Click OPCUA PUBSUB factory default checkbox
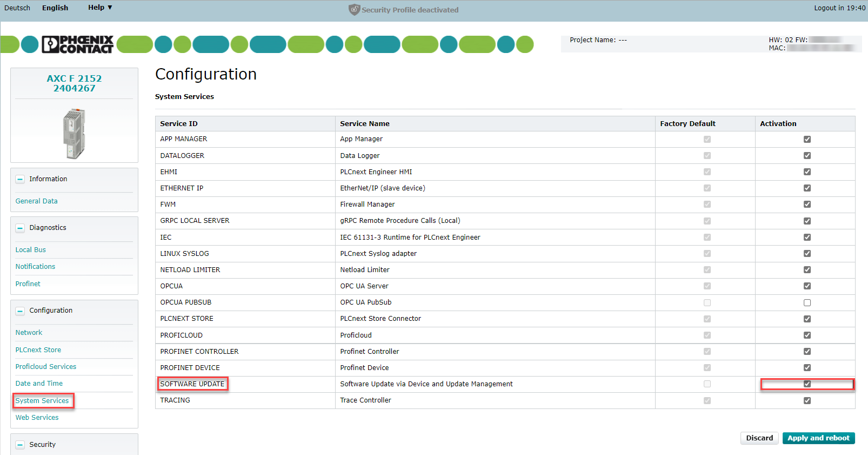The width and height of the screenshot is (868, 455). (x=707, y=302)
